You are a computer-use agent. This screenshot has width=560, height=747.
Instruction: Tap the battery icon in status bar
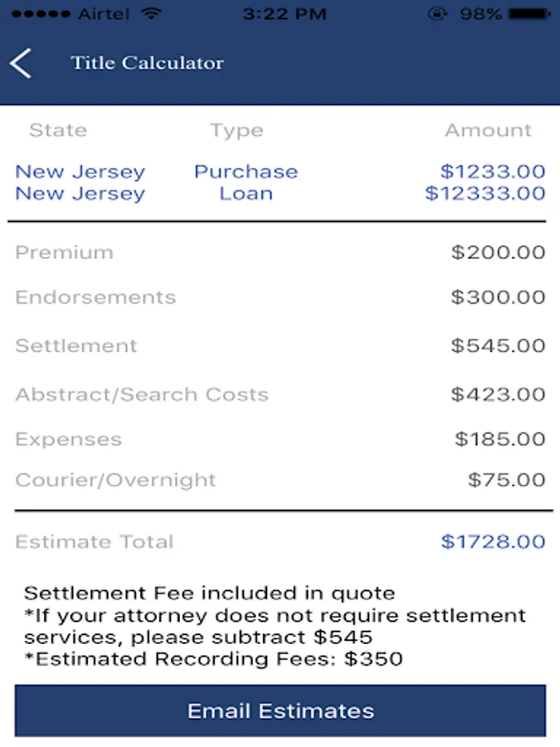click(x=530, y=14)
